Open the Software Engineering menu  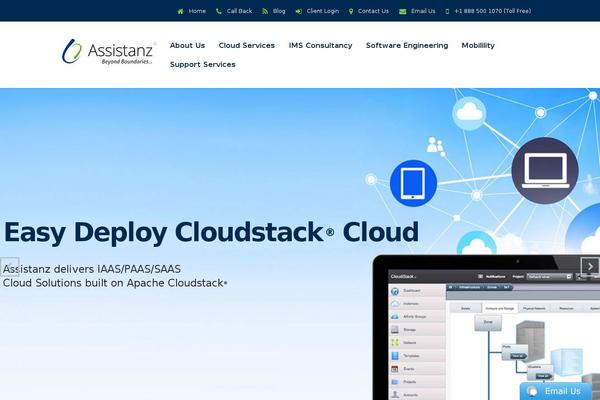tap(407, 45)
